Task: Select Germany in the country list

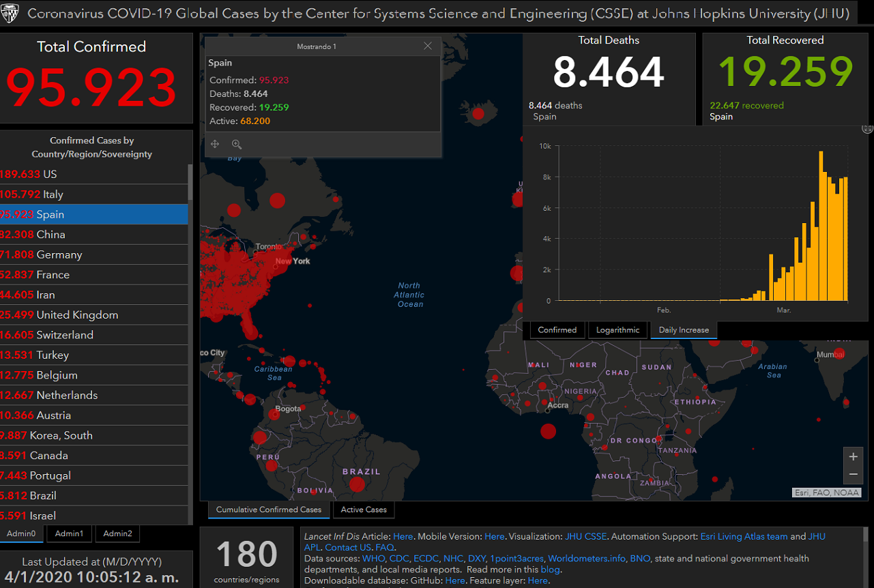Action: (x=94, y=254)
